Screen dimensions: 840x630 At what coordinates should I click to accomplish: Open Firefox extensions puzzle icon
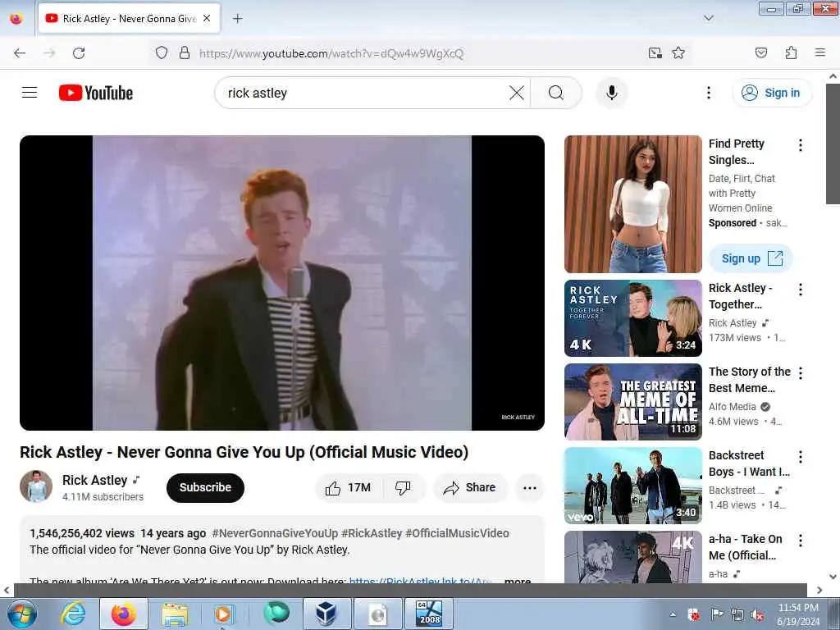791,53
